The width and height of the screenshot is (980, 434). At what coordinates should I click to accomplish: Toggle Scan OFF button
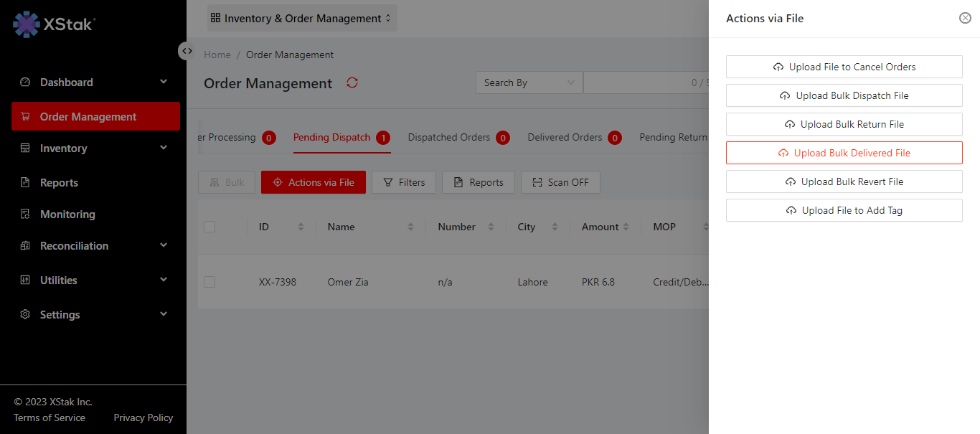pos(560,182)
